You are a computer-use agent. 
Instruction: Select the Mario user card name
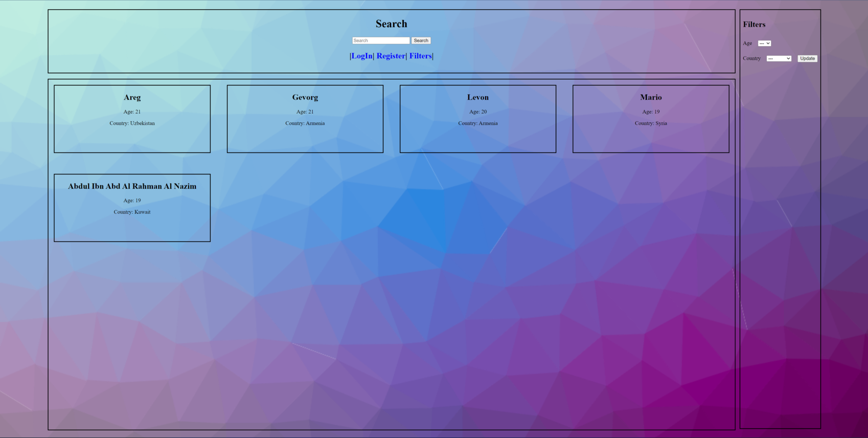click(651, 97)
